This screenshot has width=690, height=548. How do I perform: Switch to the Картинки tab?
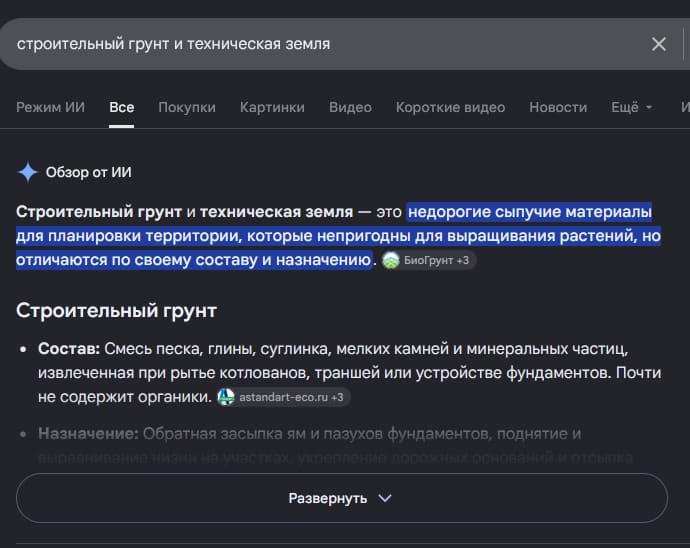pyautogui.click(x=272, y=107)
